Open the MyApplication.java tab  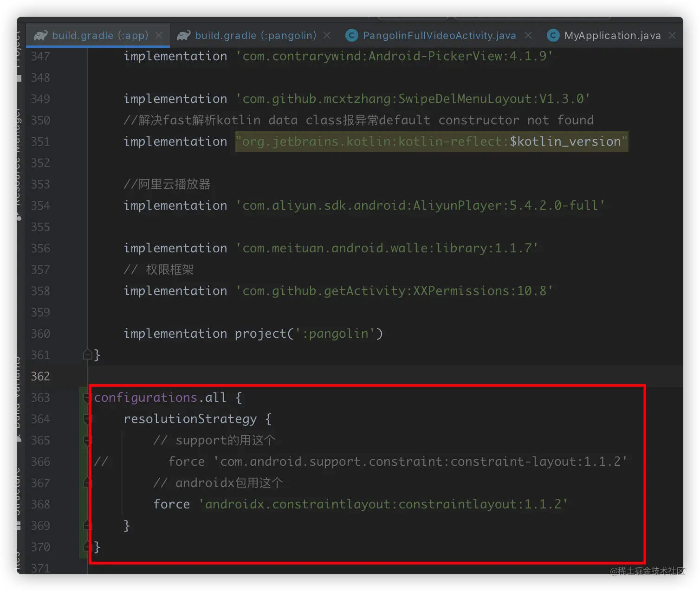(x=612, y=36)
